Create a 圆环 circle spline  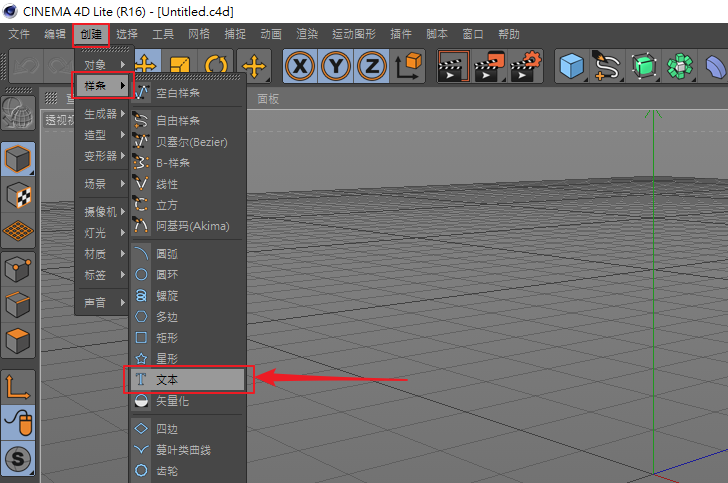188,275
